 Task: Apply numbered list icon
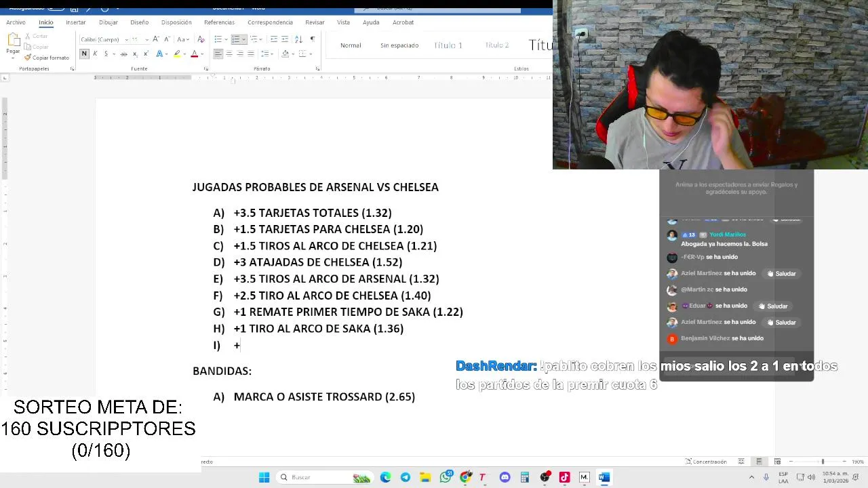click(x=236, y=39)
